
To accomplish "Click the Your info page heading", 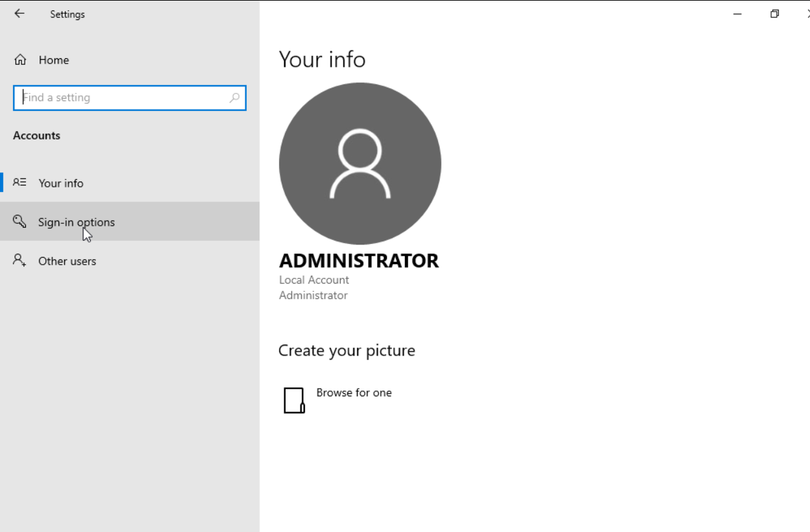I will click(322, 60).
